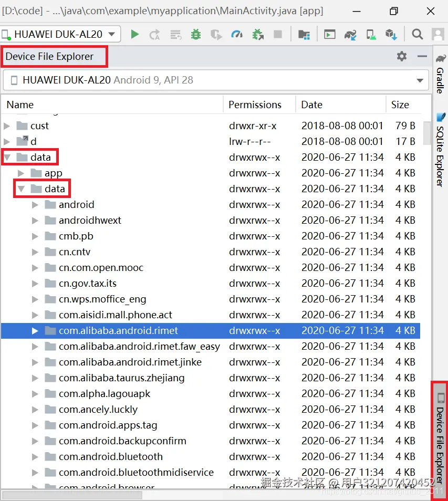Select com.alibaba.android.rimet.jinke folder
Viewport: 448px width, 501px height.
pos(211,362)
